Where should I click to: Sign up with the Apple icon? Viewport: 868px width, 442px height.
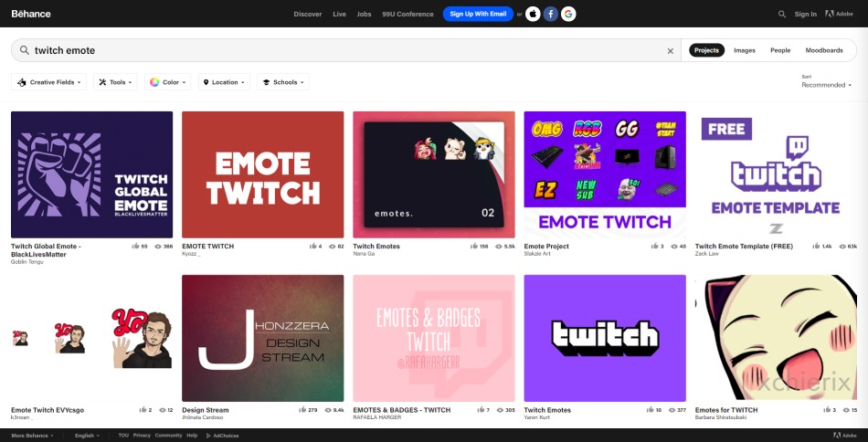point(533,14)
